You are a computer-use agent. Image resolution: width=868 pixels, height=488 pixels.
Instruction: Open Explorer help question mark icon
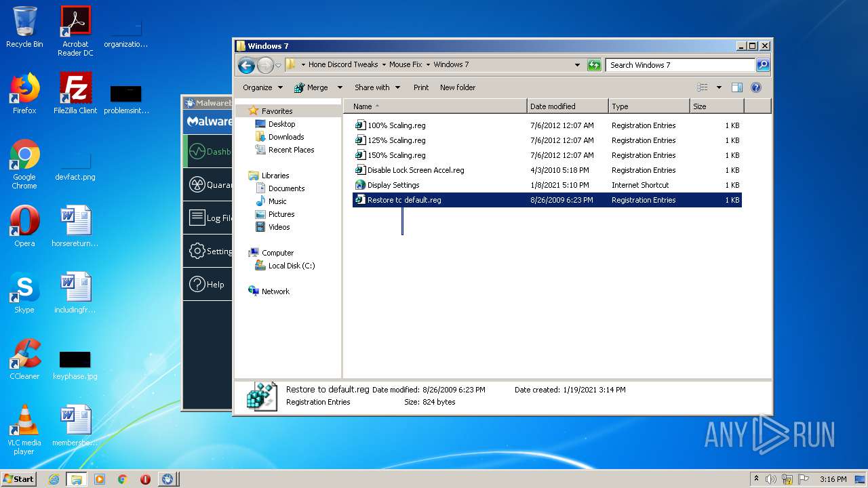[756, 87]
